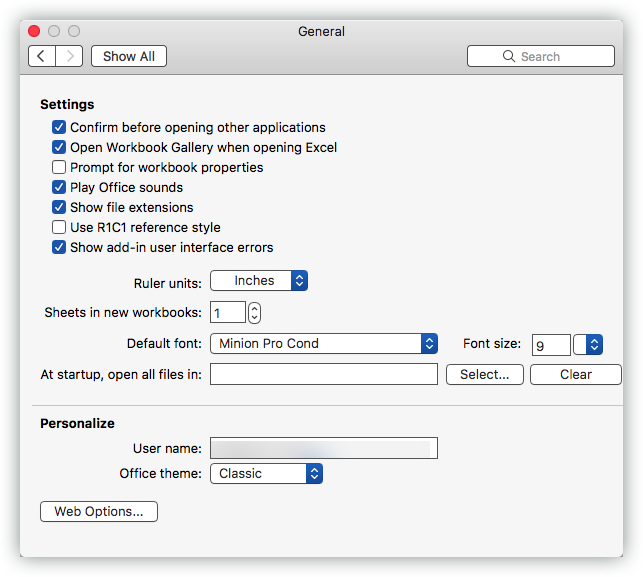Open the Ruler units Inches dropdown
Viewport: 643px width, 577px height.
[x=259, y=281]
